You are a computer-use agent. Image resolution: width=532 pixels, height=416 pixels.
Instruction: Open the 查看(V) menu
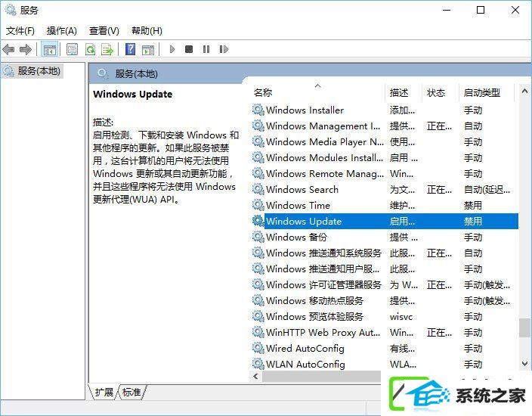pyautogui.click(x=104, y=31)
